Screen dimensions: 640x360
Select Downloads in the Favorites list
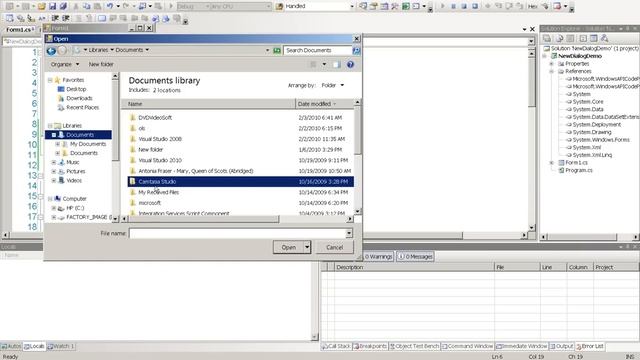click(x=79, y=98)
